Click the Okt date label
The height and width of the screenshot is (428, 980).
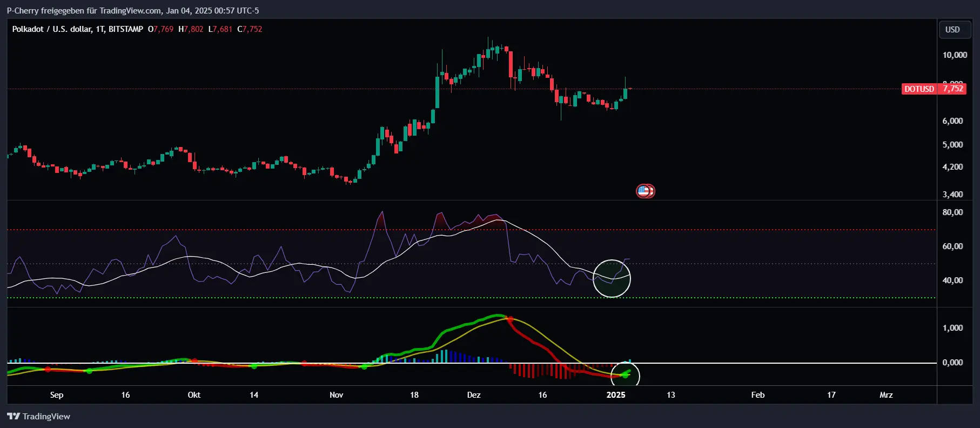(x=194, y=395)
